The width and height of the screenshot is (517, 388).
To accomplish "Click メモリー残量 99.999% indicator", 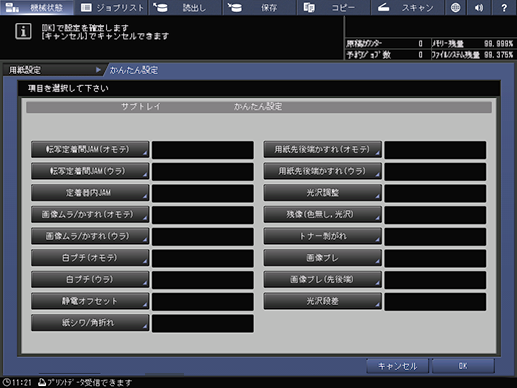I will click(x=472, y=44).
